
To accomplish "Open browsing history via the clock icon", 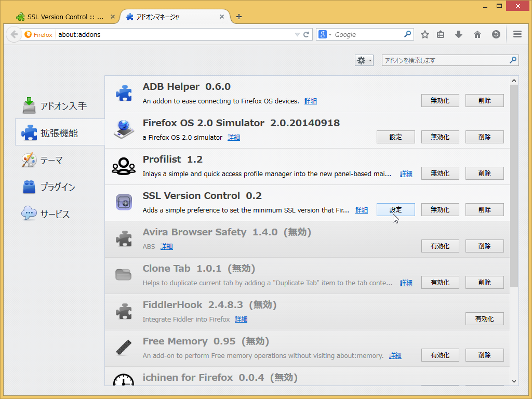I will click(x=496, y=34).
